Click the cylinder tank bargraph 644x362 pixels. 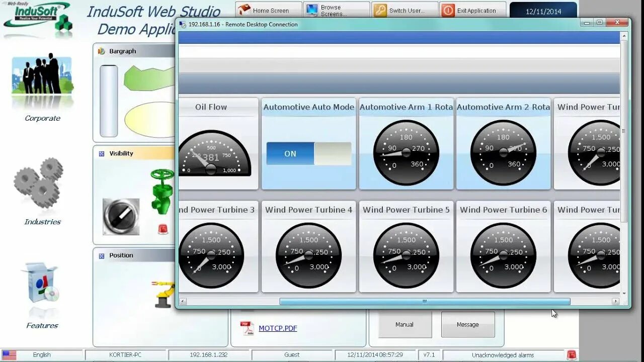coord(109,101)
